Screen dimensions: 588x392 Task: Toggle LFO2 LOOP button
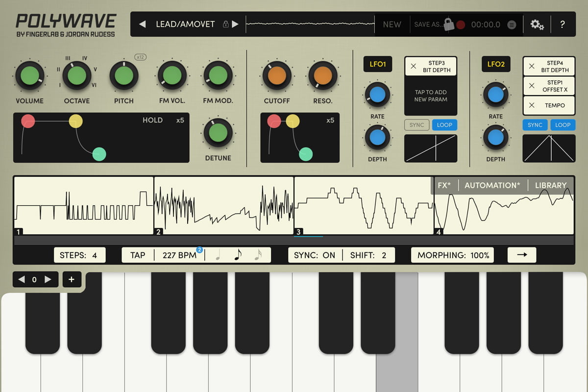click(563, 125)
